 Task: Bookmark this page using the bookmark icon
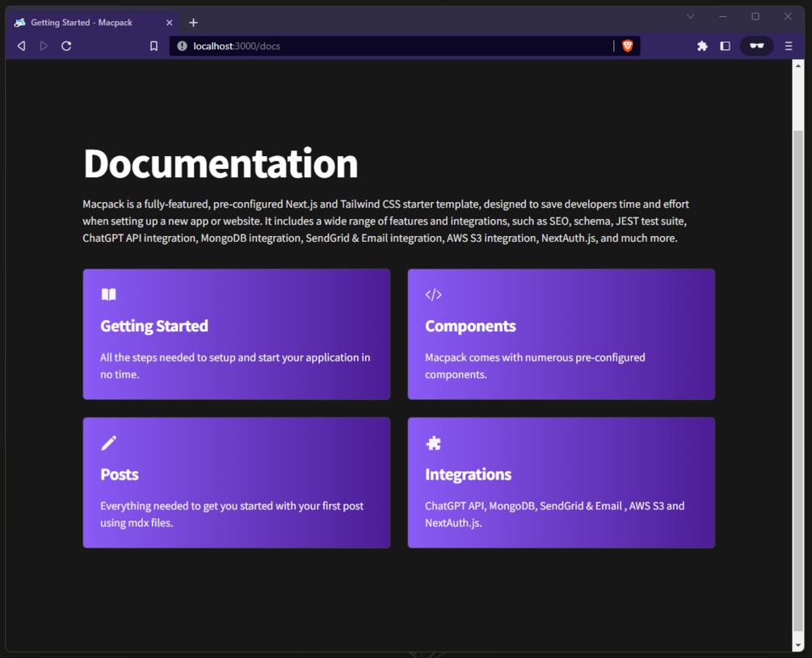click(154, 46)
